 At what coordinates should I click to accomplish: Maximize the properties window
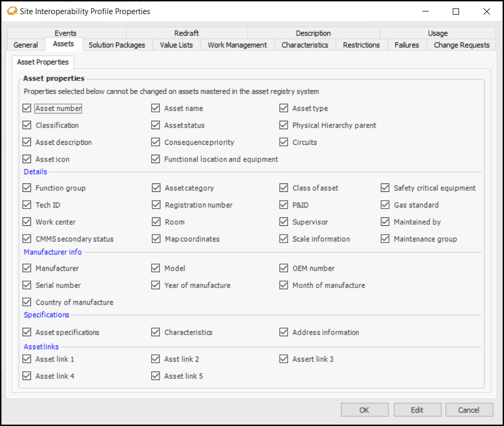tap(455, 11)
